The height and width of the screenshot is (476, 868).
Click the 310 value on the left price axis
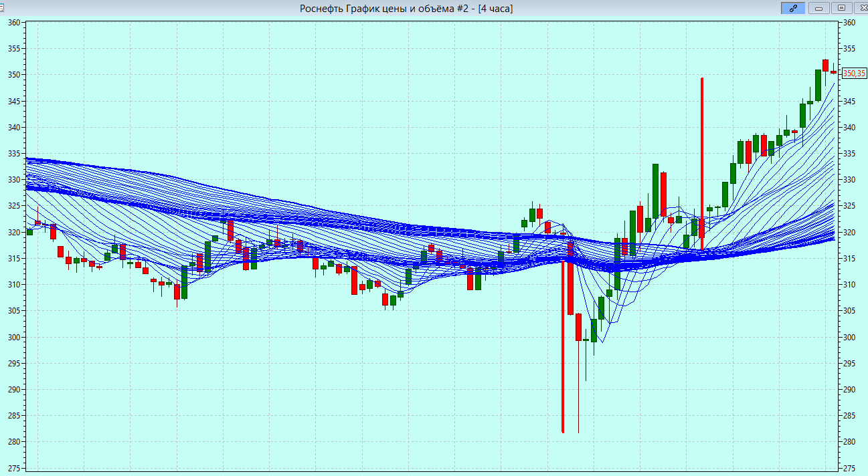tap(15, 285)
